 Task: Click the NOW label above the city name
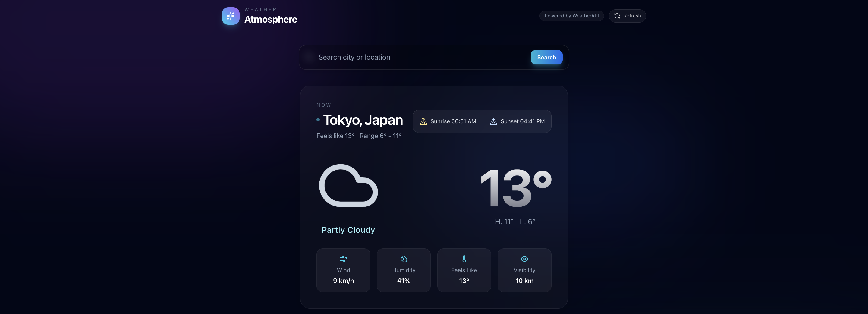pyautogui.click(x=324, y=105)
